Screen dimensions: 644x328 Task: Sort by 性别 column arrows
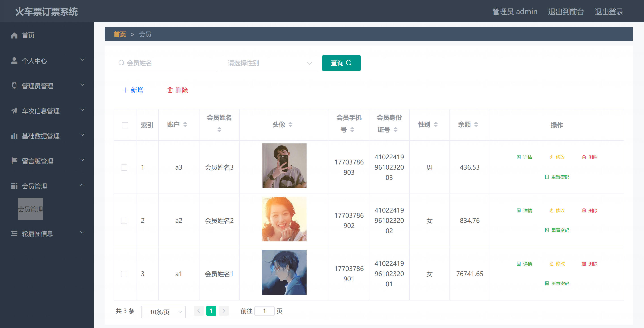[436, 124]
